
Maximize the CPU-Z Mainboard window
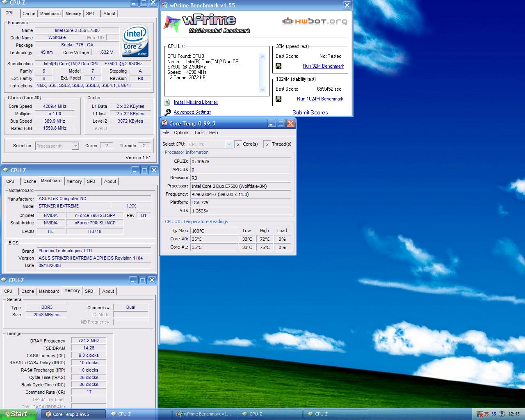[144, 170]
